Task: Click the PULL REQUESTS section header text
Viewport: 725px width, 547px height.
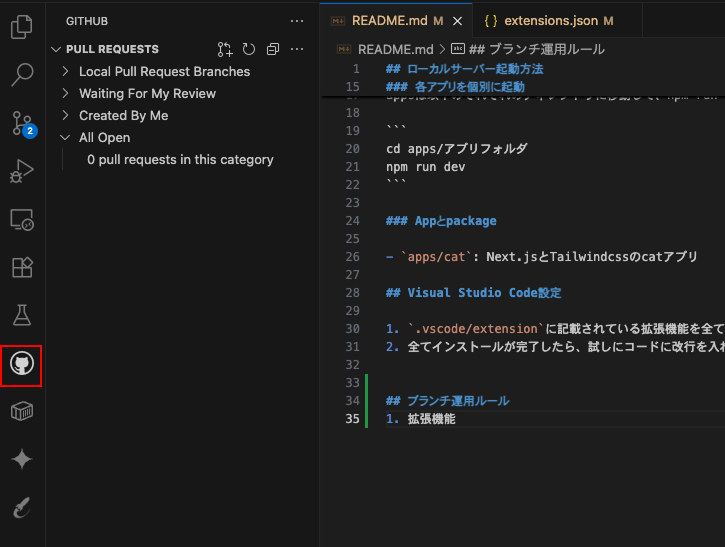Action: [112, 49]
